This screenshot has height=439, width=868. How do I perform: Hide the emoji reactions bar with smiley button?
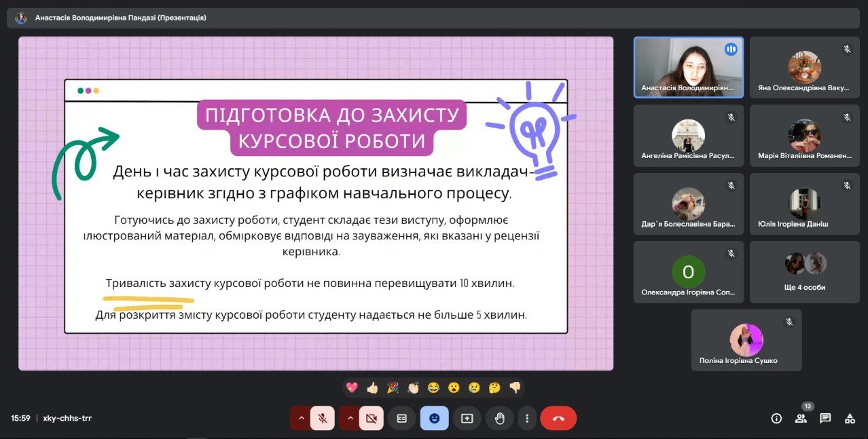(x=434, y=419)
